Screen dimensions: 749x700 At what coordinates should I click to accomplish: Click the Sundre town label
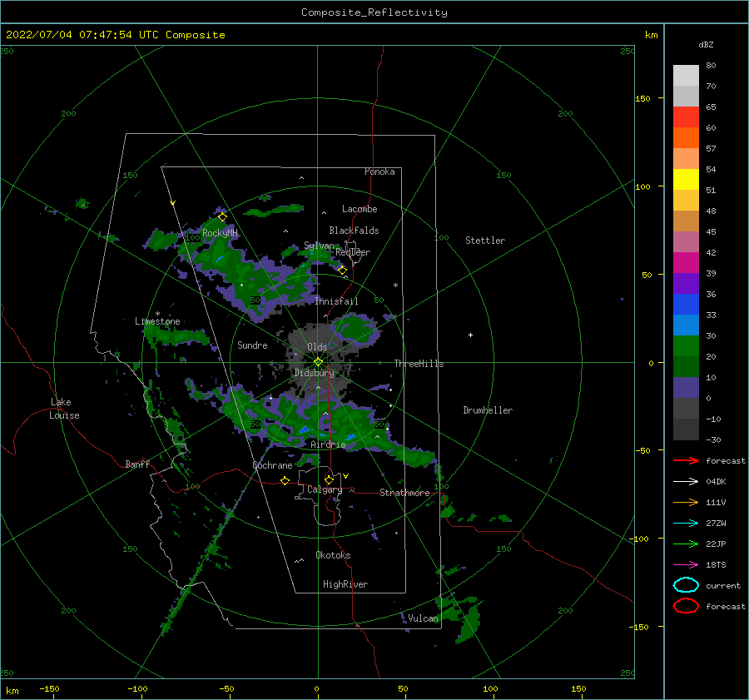tap(252, 345)
